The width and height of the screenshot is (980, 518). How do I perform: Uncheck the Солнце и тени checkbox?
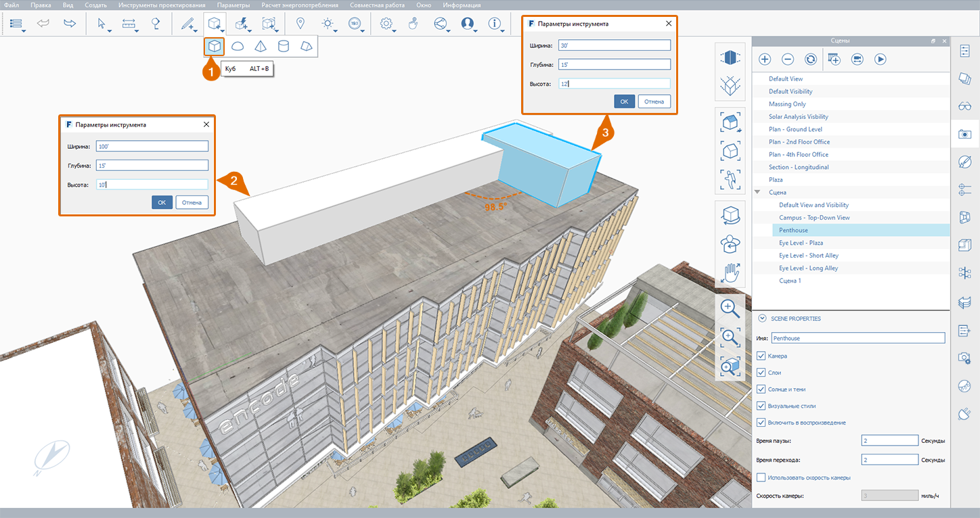click(761, 390)
